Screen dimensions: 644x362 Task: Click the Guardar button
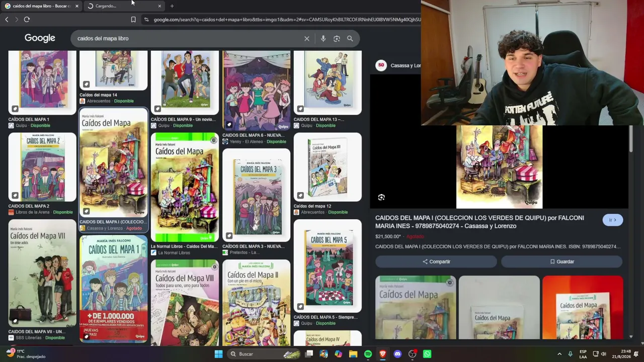coord(561,261)
